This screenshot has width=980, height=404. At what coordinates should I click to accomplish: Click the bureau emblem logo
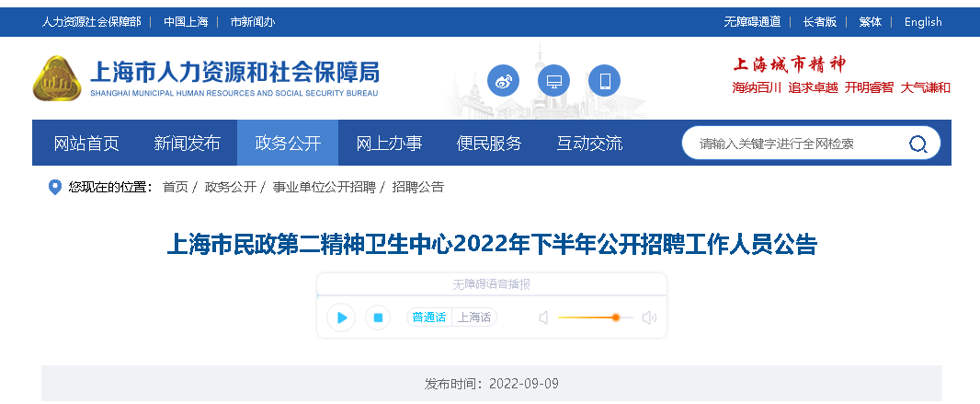[57, 78]
